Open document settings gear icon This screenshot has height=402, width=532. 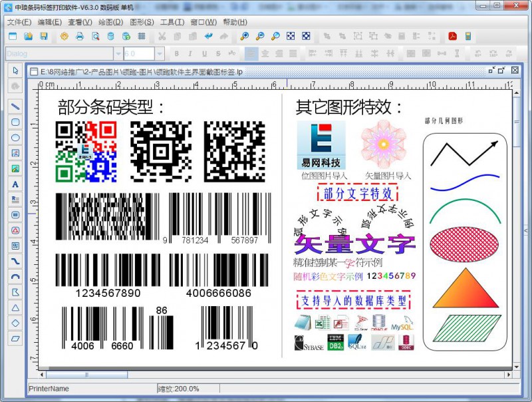point(64,36)
